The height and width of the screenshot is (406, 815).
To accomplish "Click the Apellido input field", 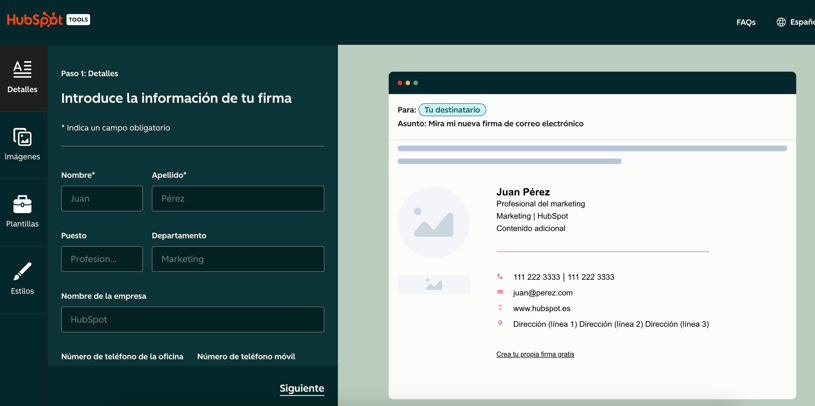I will (x=238, y=199).
